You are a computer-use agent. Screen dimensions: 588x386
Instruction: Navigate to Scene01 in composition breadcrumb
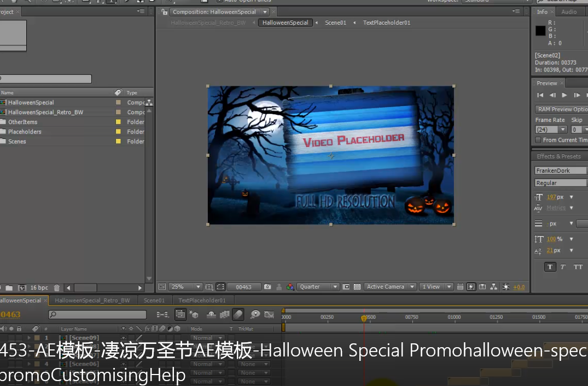[x=336, y=22]
